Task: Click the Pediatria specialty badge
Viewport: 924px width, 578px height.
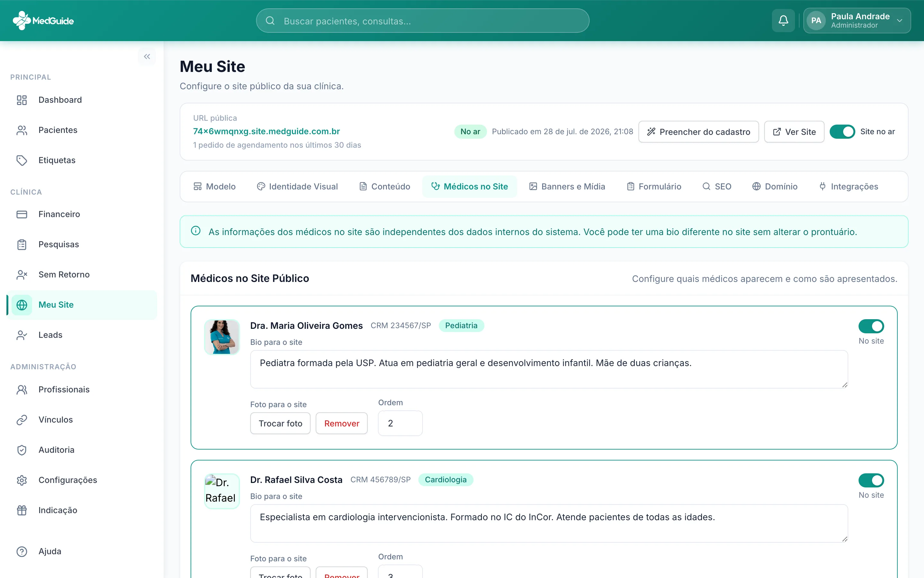Action: coord(461,326)
